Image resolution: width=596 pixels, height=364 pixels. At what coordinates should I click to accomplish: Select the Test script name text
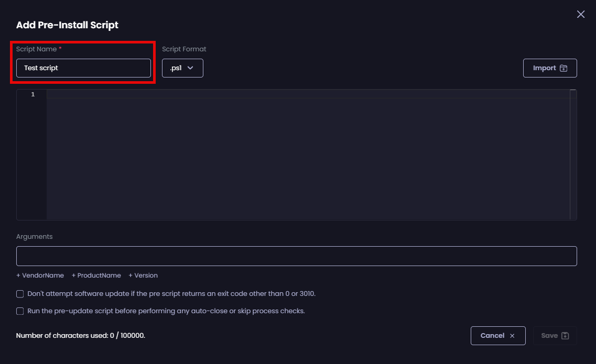[x=40, y=68]
